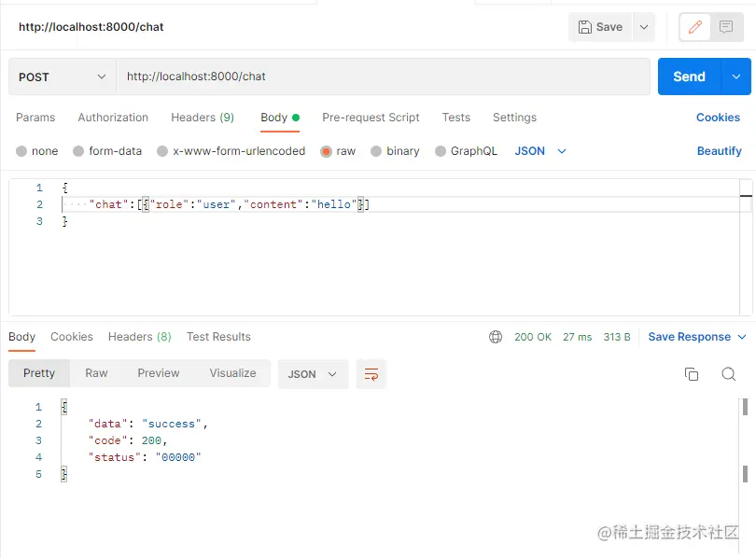Open the response format JSON dropdown
Image resolution: width=756 pixels, height=558 pixels.
click(313, 374)
